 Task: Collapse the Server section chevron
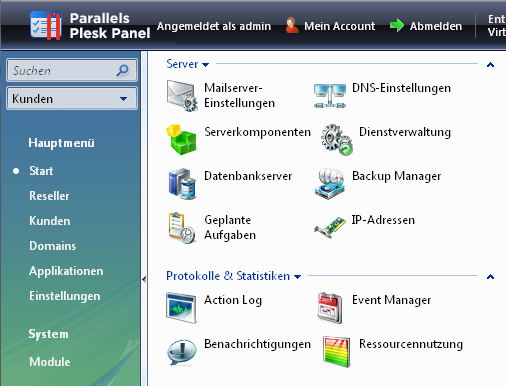point(490,65)
